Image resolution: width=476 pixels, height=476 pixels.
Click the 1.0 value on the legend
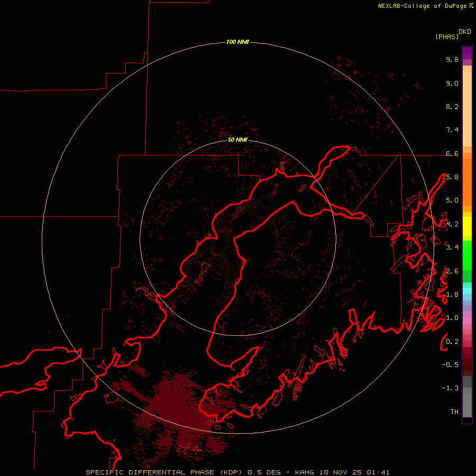click(452, 318)
